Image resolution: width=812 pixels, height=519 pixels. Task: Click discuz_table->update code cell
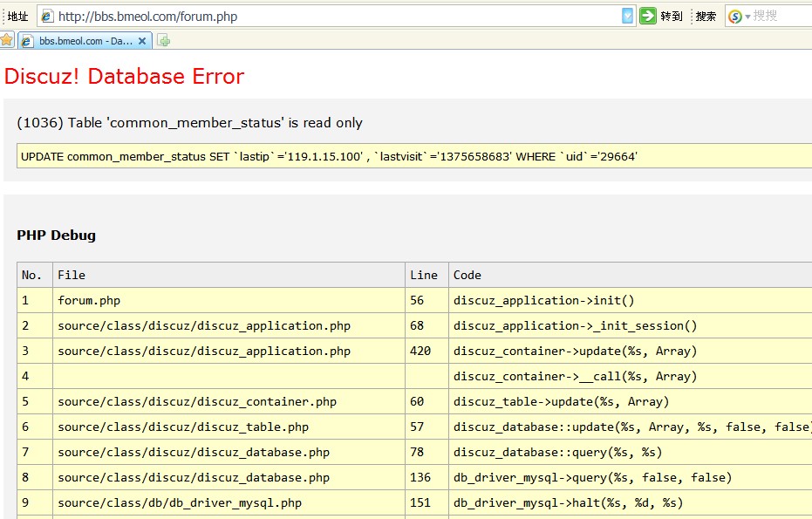click(631, 401)
